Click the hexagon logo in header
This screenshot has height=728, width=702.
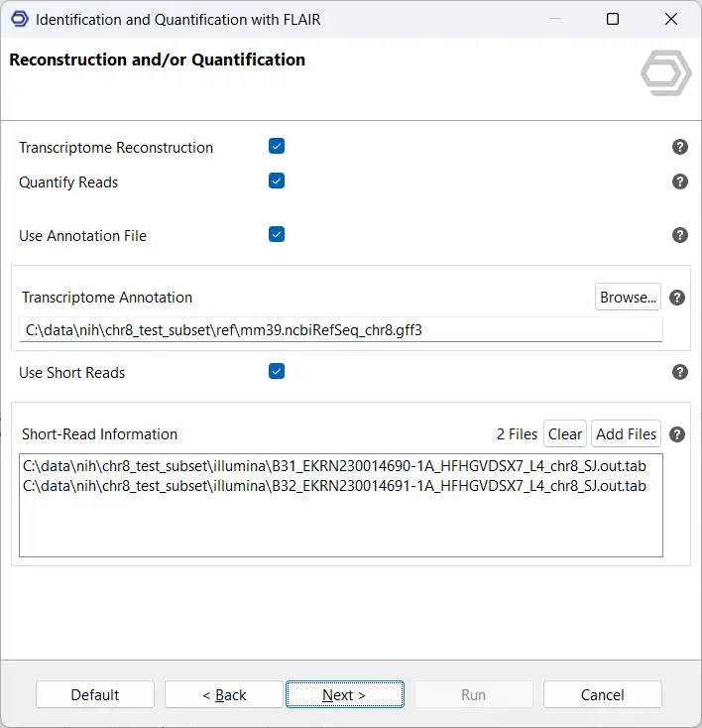pos(665,72)
